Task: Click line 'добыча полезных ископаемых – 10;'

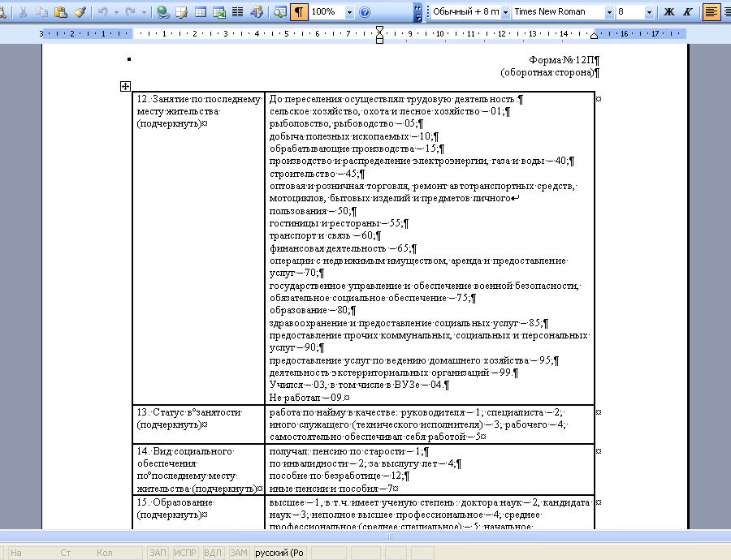Action: 351,136
